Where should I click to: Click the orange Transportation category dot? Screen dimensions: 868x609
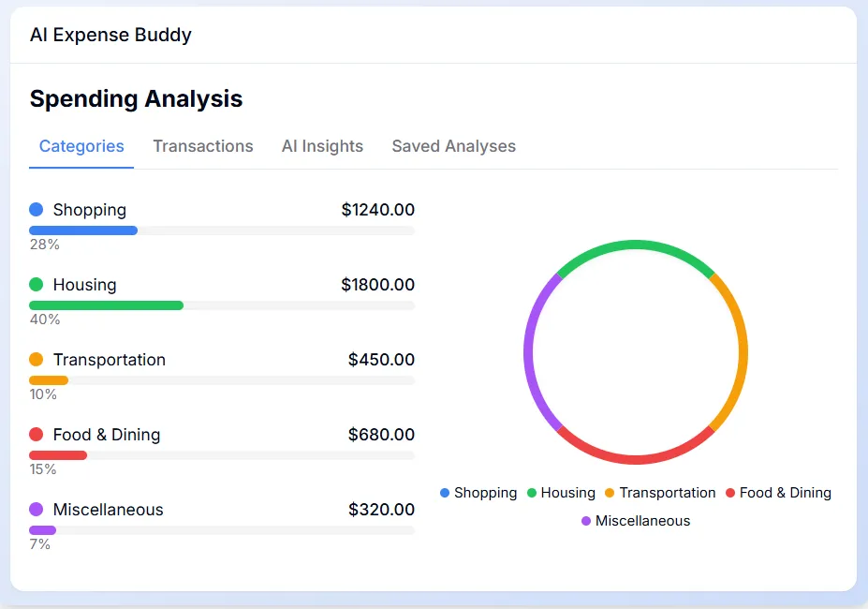point(36,359)
